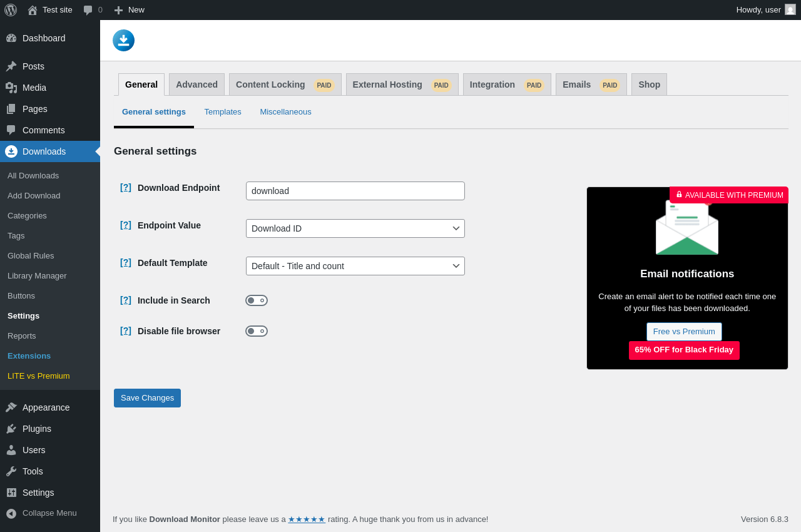This screenshot has width=801, height=532.
Task: Select the Miscellaneous sub-tab
Action: coord(286,112)
